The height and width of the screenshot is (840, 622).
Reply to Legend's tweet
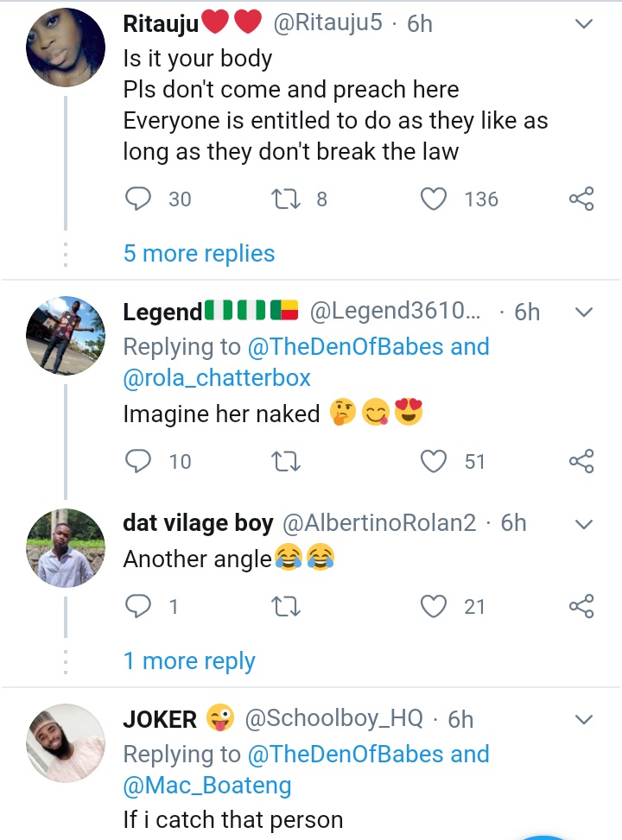pyautogui.click(x=138, y=462)
